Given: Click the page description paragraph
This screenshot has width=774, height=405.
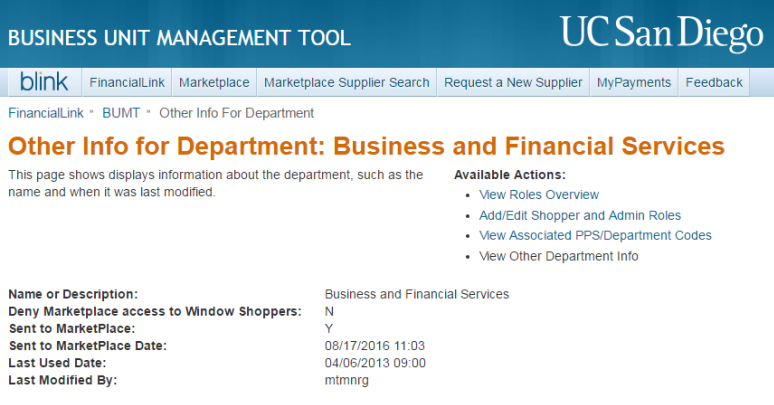Looking at the screenshot, I should 216,183.
